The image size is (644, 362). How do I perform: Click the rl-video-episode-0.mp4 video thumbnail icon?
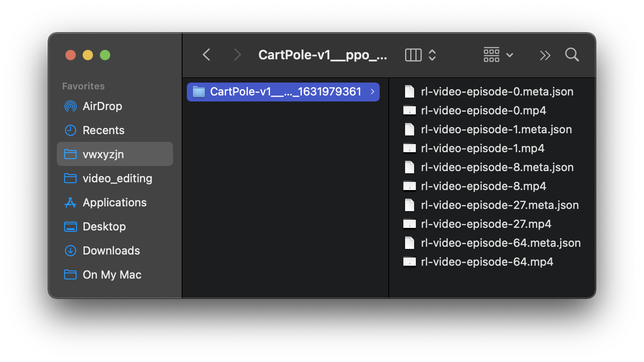[x=409, y=110]
